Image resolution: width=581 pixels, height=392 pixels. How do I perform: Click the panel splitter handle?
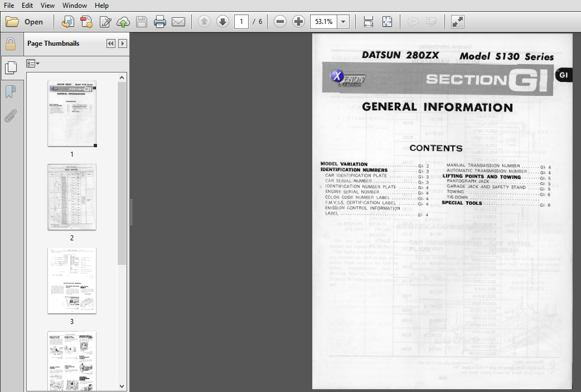pyautogui.click(x=131, y=212)
